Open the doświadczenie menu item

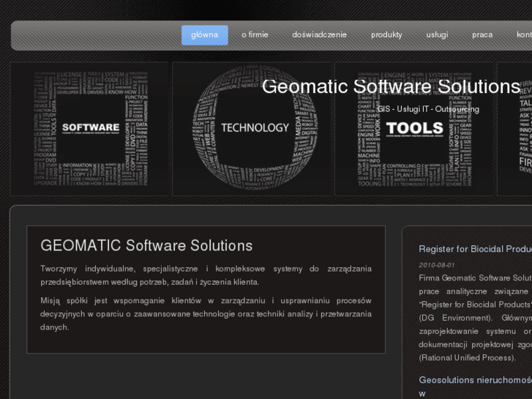point(319,35)
